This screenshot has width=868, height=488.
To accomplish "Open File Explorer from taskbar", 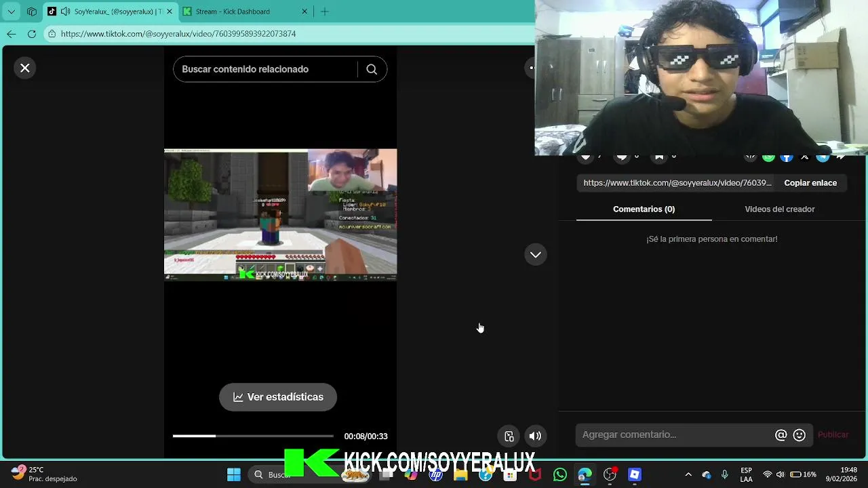I will pyautogui.click(x=461, y=474).
